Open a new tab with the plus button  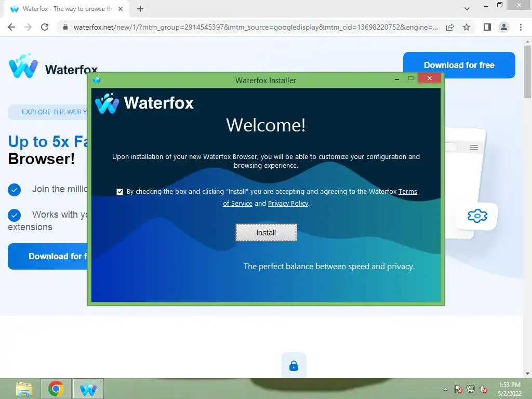point(140,9)
